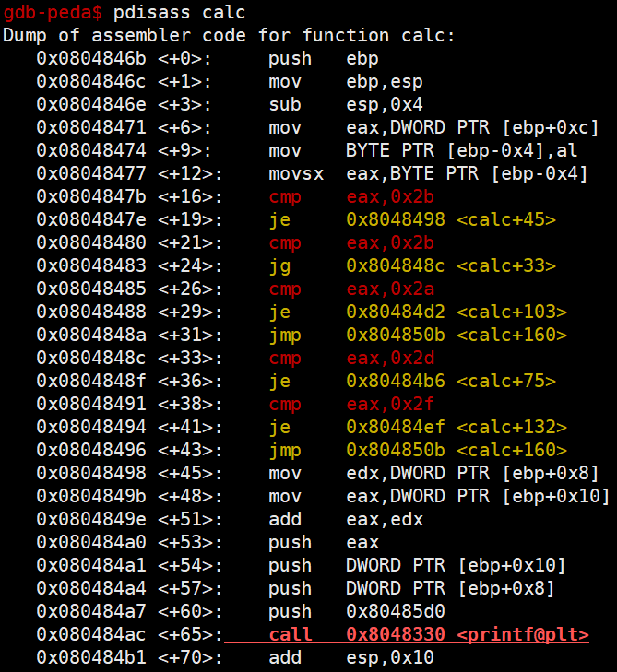Click the cmp eax,0x2d instruction

351,359
